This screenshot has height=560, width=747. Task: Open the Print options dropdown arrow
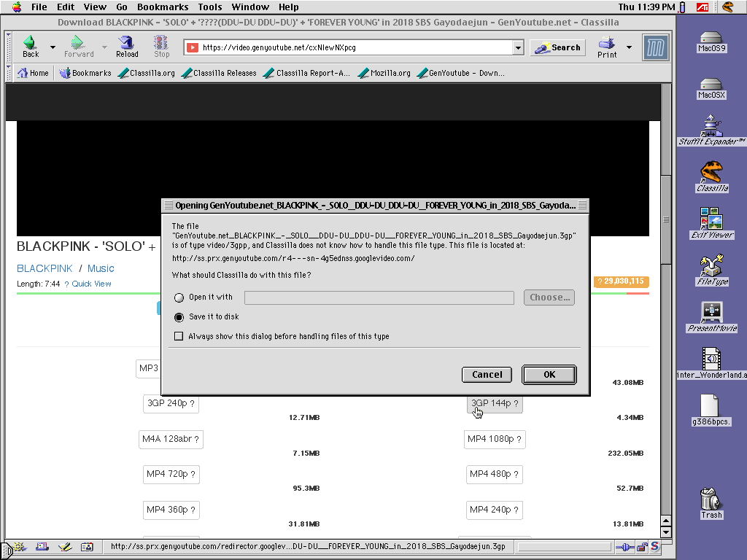pyautogui.click(x=629, y=47)
